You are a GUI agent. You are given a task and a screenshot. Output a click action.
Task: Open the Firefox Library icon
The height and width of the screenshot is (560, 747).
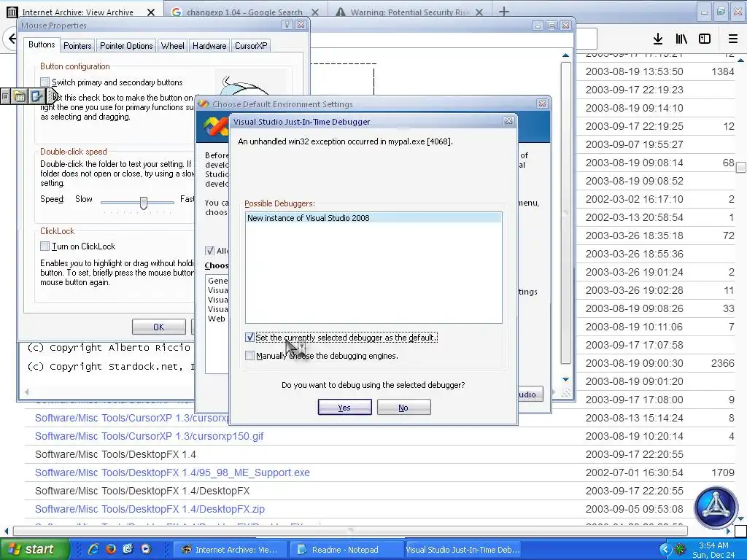coord(681,39)
